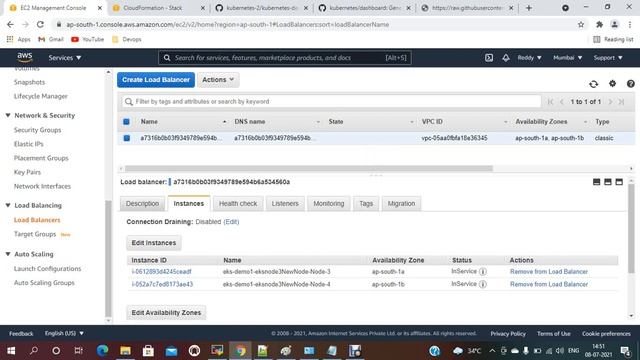The height and width of the screenshot is (360, 640).
Task: Remove Node-4 instance from Load Balancer
Action: [x=549, y=284]
